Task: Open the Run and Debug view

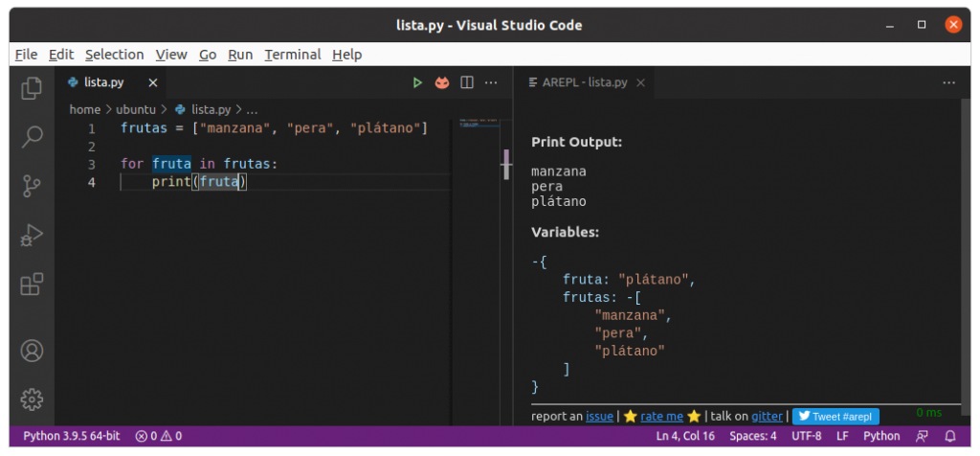Action: pyautogui.click(x=32, y=235)
